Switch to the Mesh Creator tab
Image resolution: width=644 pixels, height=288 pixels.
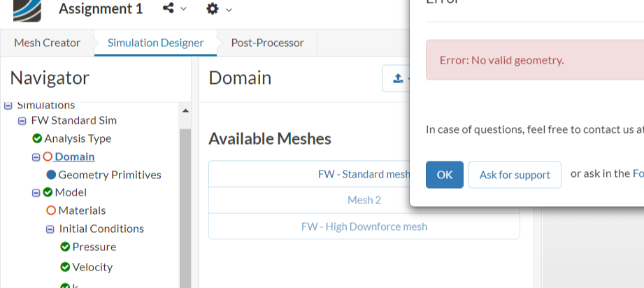click(x=47, y=43)
